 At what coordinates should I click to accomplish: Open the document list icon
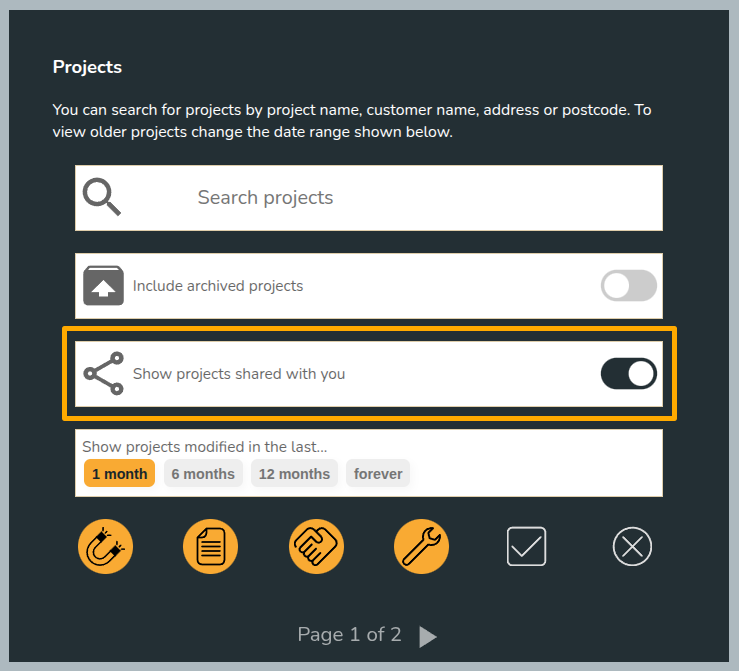click(x=211, y=547)
